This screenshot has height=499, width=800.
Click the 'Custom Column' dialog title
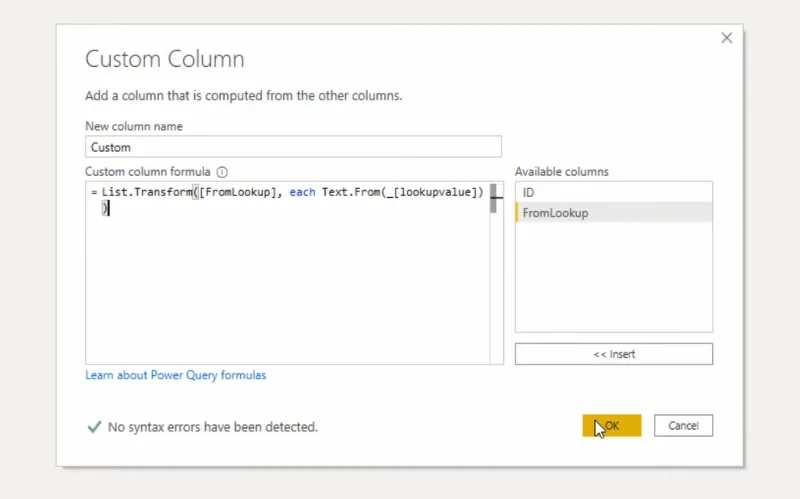(x=165, y=59)
